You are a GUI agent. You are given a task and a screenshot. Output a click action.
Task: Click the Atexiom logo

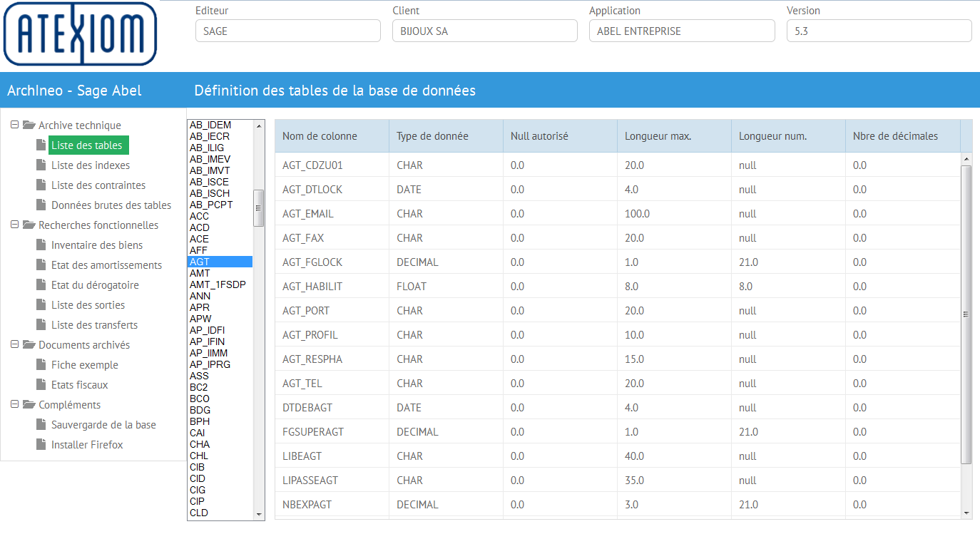click(80, 34)
